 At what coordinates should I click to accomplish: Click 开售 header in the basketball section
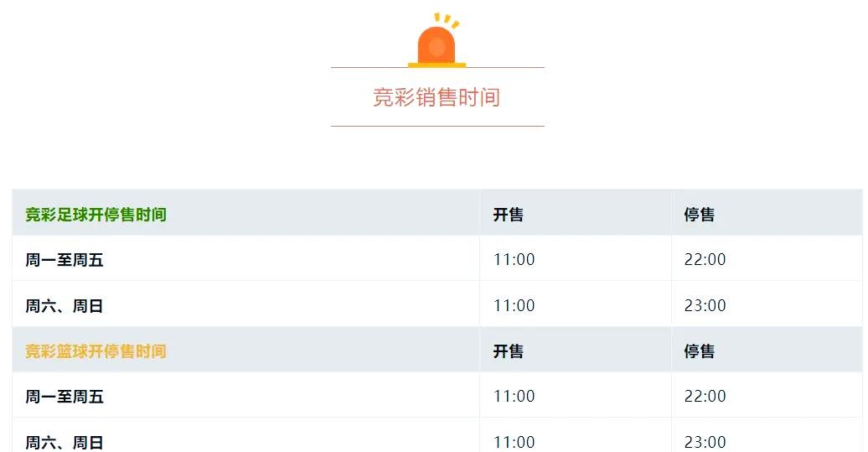coord(508,351)
